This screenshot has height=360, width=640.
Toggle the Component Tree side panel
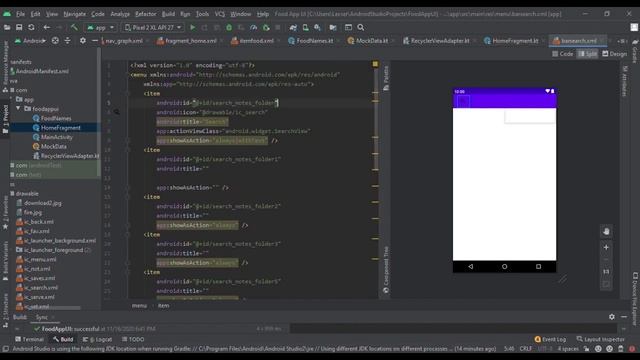pyautogui.click(x=386, y=269)
